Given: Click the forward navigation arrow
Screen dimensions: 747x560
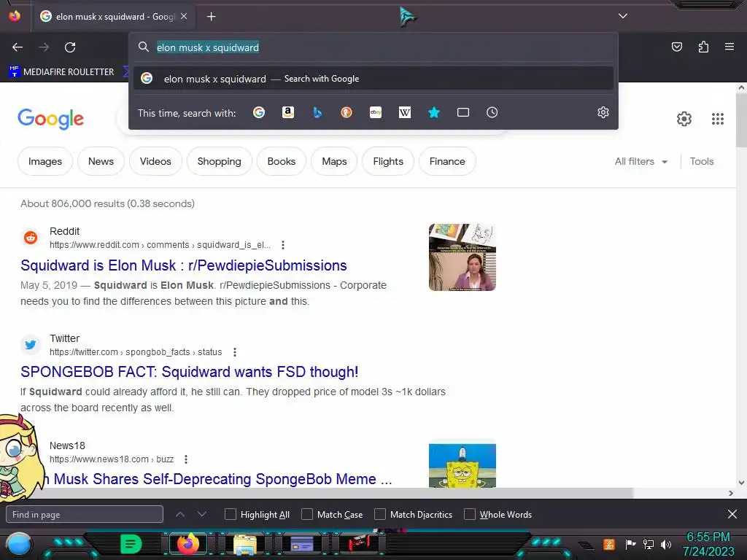Looking at the screenshot, I should pos(44,47).
